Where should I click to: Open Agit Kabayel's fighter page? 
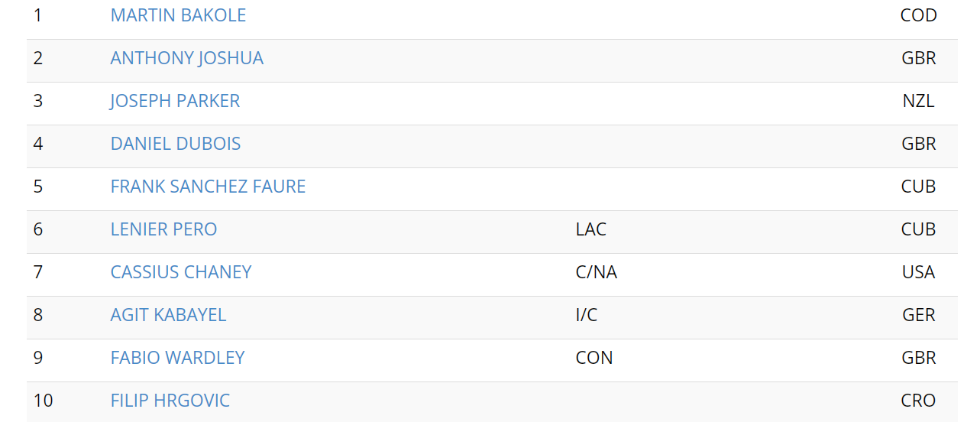(168, 315)
